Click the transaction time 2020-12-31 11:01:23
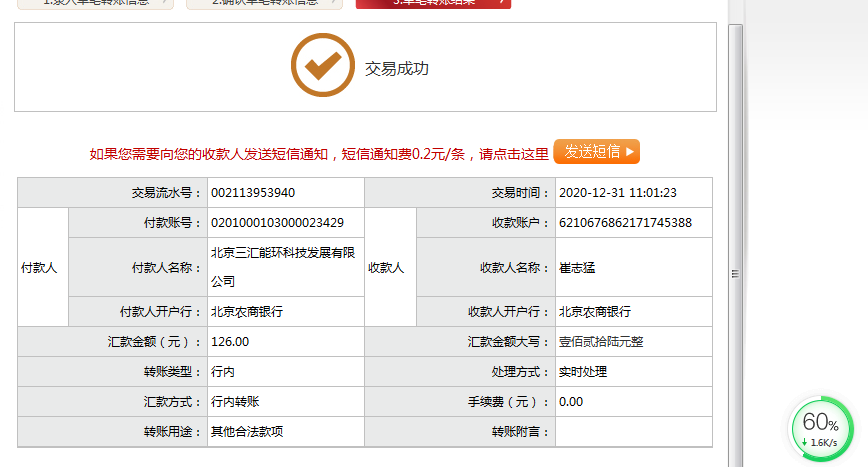 pyautogui.click(x=618, y=193)
